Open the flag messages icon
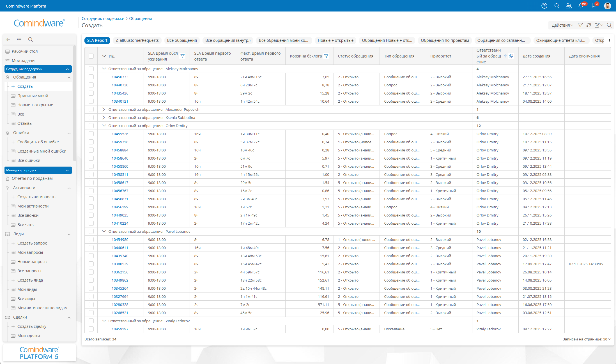The width and height of the screenshot is (616, 364). [x=594, y=6]
